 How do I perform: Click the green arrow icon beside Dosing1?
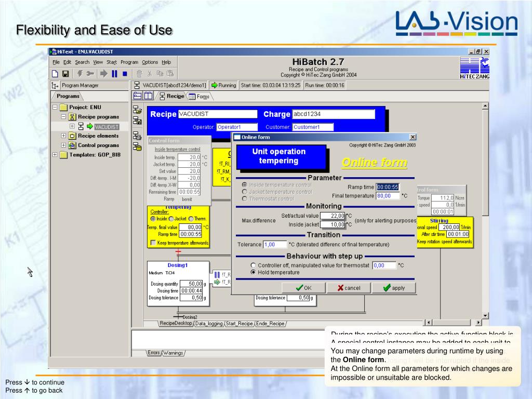(x=217, y=282)
